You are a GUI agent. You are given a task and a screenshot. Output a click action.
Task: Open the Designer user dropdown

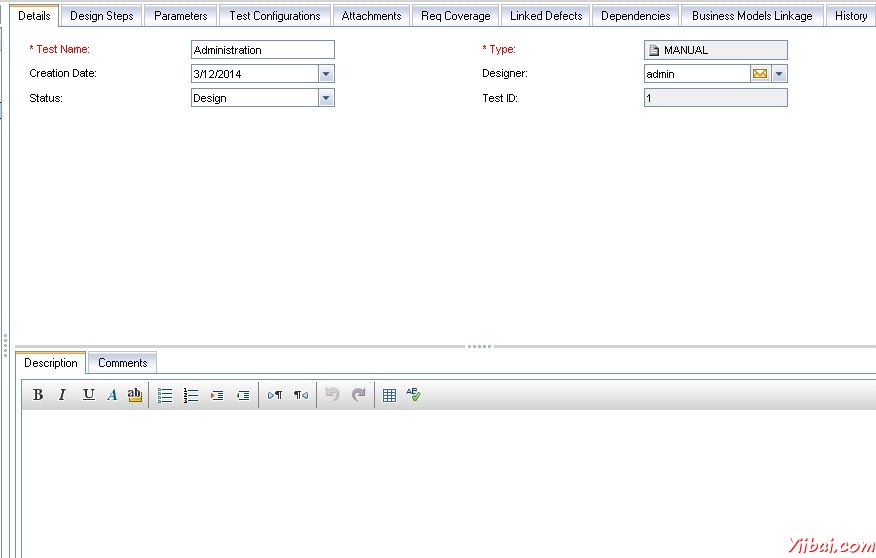(x=779, y=74)
